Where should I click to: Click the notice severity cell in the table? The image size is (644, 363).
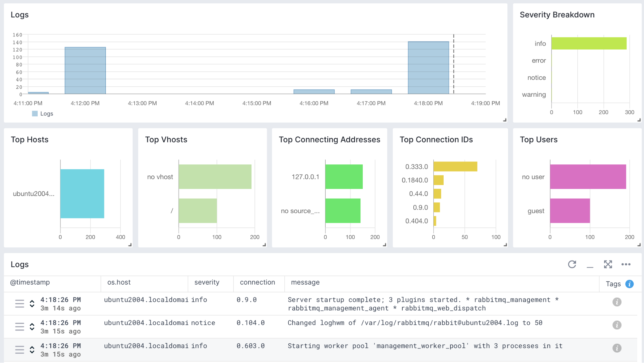[203, 323]
